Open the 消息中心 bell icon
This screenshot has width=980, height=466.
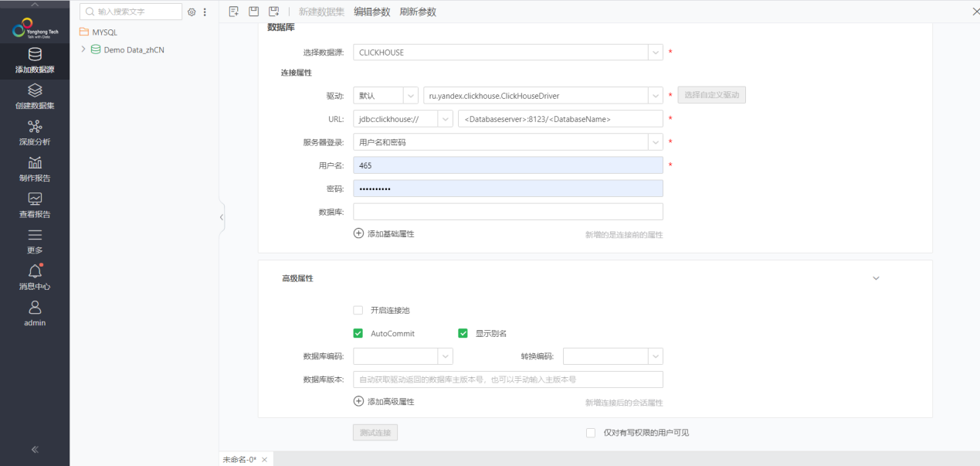point(35,271)
